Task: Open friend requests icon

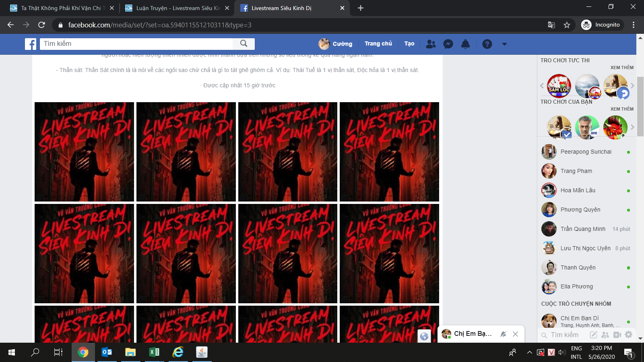Action: click(431, 44)
